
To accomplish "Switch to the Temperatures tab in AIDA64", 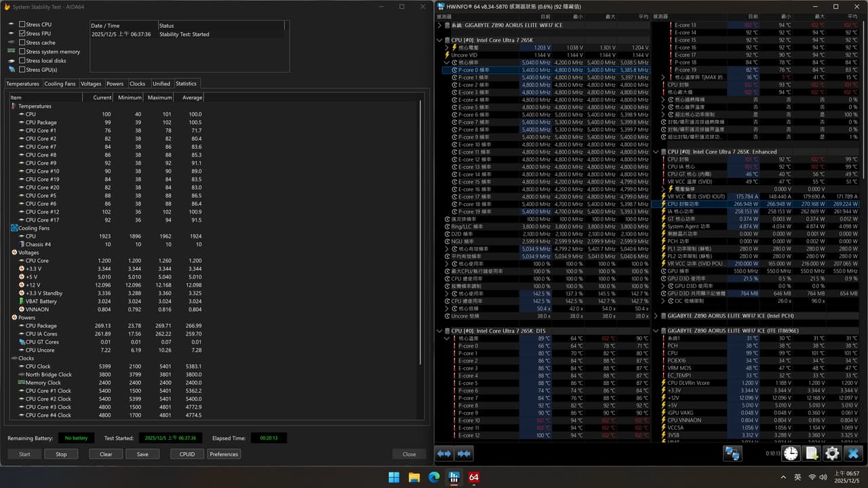I will coord(23,84).
